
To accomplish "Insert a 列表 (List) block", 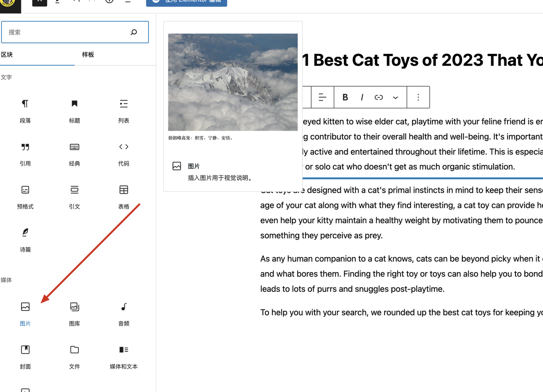I will tap(124, 111).
